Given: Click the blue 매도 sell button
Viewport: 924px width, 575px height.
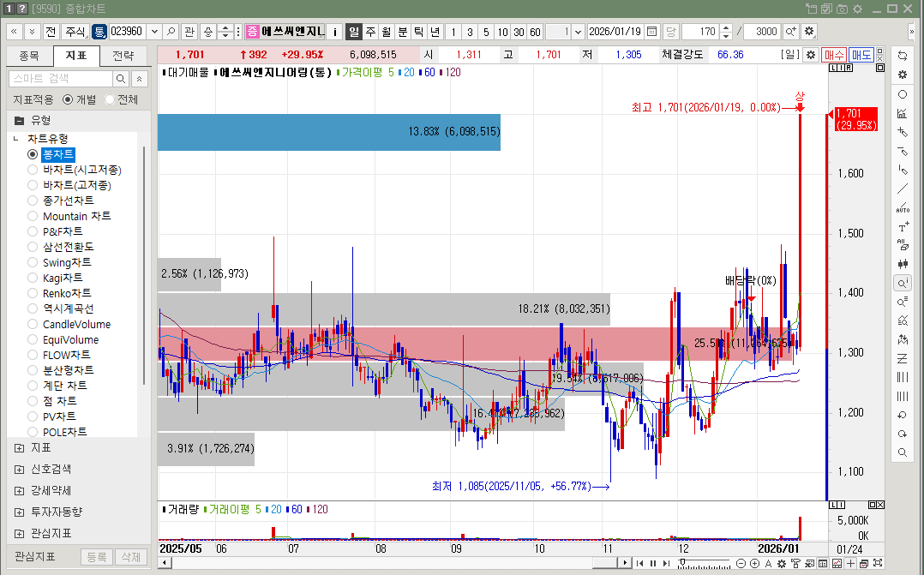Looking at the screenshot, I should [x=861, y=55].
